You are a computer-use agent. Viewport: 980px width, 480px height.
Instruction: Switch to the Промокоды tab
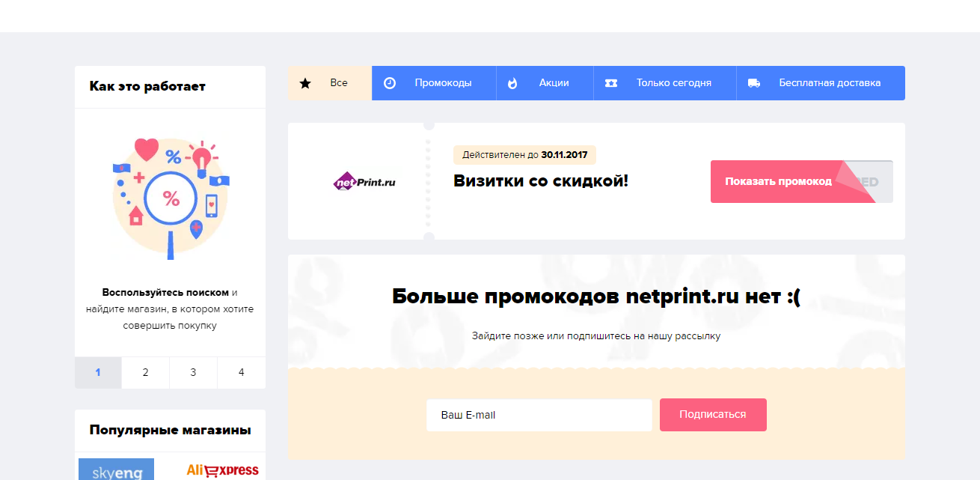tap(443, 83)
